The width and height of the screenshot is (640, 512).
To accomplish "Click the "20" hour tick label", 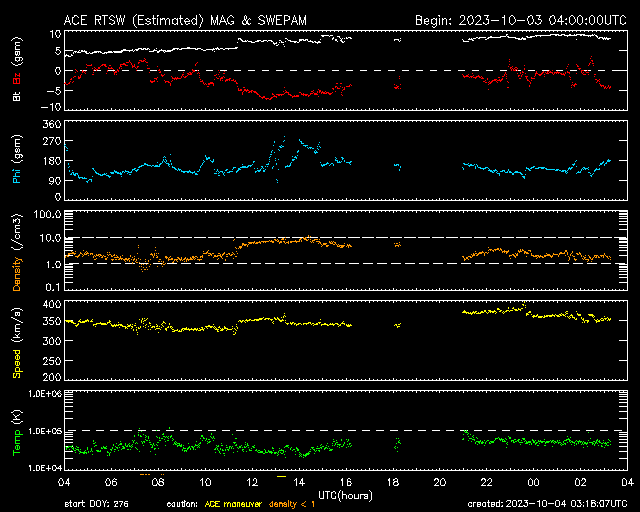I will pos(440,482).
